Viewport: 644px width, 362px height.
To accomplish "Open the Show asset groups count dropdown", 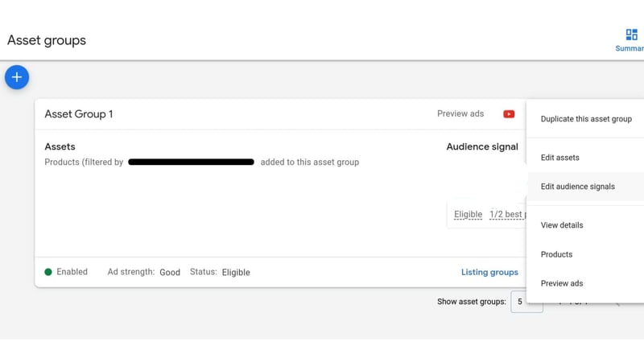I will point(526,302).
